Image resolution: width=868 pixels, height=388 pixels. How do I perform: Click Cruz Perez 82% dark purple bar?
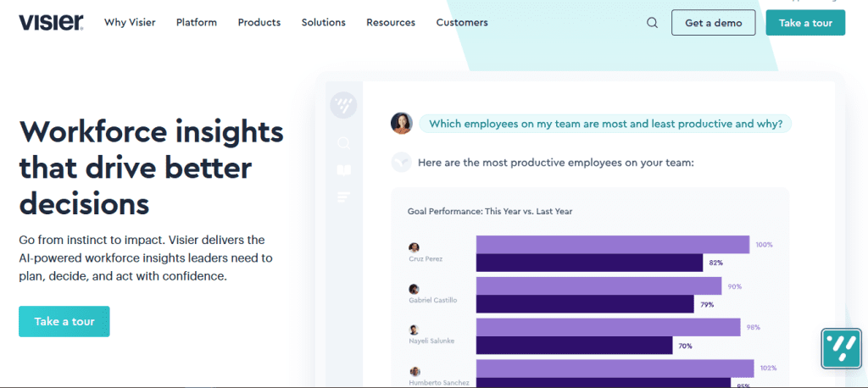(x=590, y=263)
